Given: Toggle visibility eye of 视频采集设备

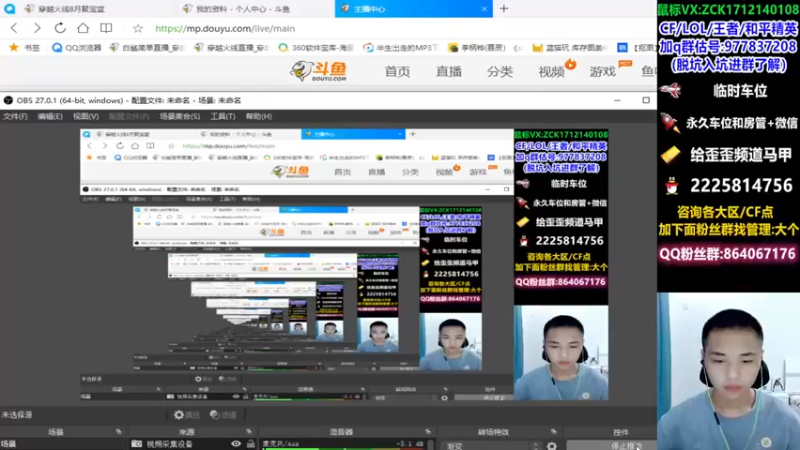Looking at the screenshot, I should point(236,444).
